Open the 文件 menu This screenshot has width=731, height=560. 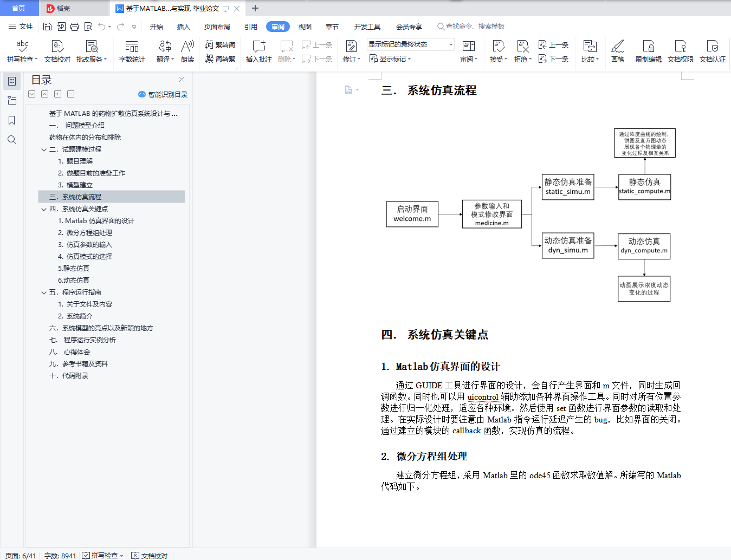21,27
